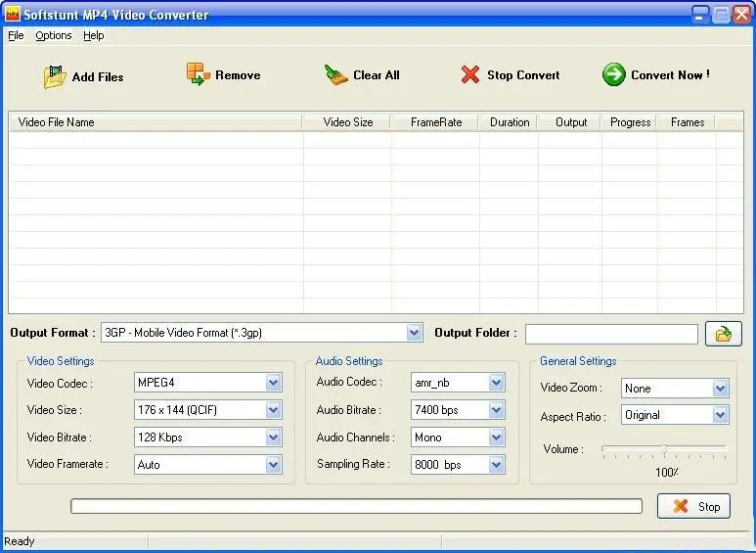Click the General Settings group title

click(x=578, y=361)
